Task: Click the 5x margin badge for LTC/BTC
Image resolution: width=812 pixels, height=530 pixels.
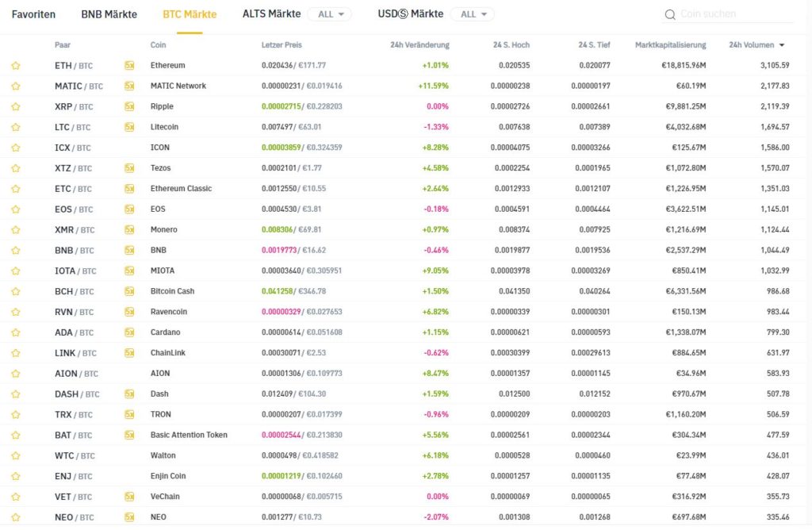Action: click(x=129, y=127)
